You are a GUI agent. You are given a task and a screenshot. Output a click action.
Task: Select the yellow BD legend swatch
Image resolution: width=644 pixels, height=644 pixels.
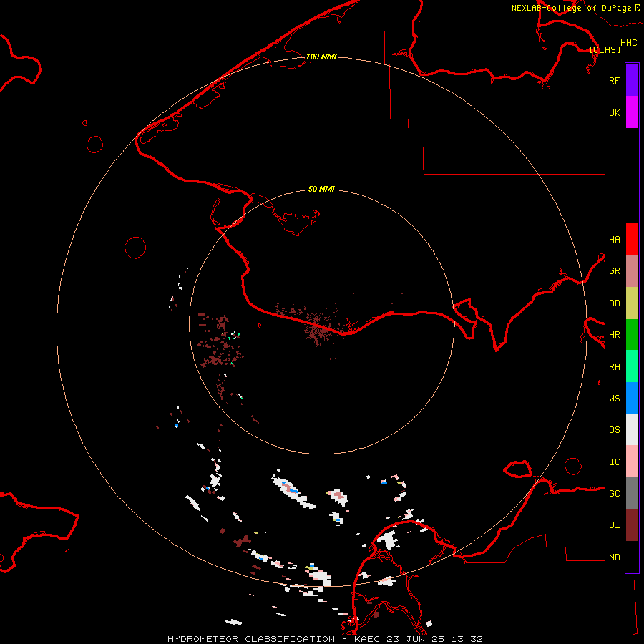tap(632, 303)
